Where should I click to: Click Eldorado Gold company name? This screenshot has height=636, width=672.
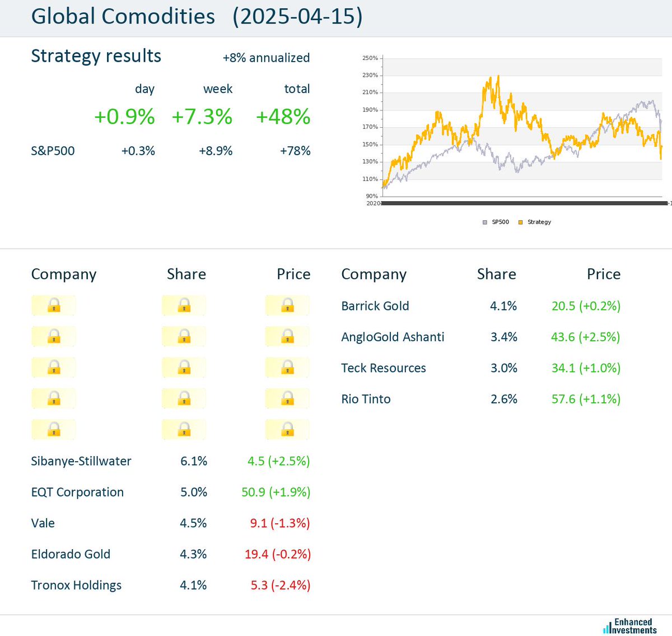[71, 554]
